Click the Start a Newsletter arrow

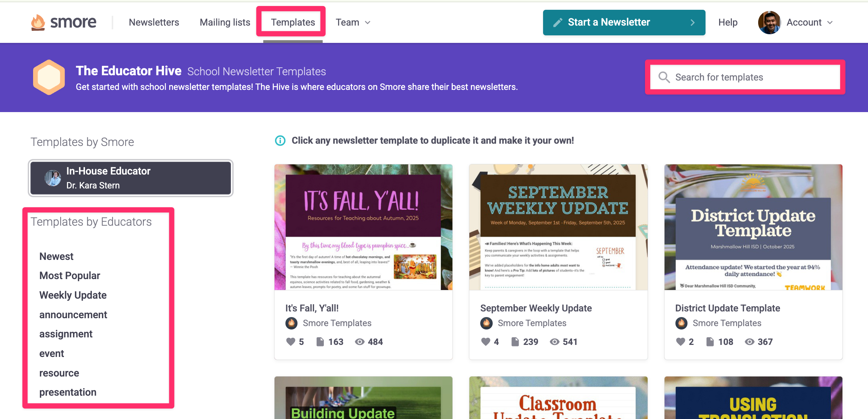(x=692, y=23)
